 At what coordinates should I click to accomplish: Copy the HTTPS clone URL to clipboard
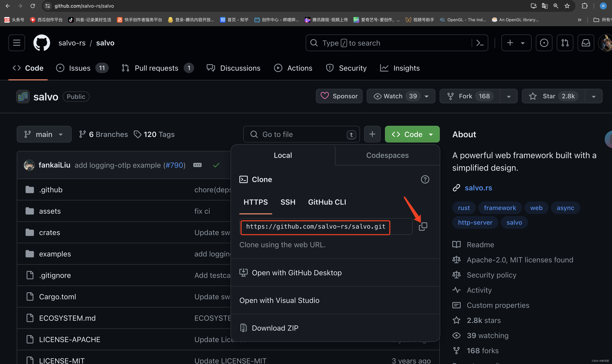423,226
